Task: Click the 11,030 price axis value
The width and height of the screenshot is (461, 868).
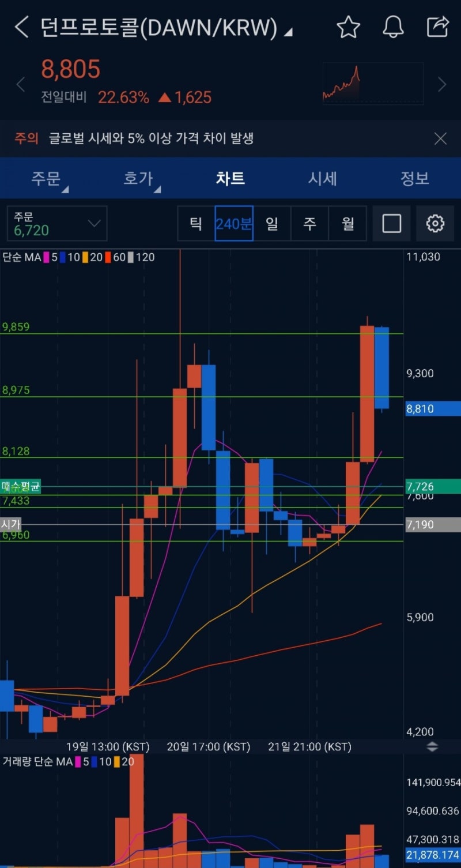Action: (423, 257)
